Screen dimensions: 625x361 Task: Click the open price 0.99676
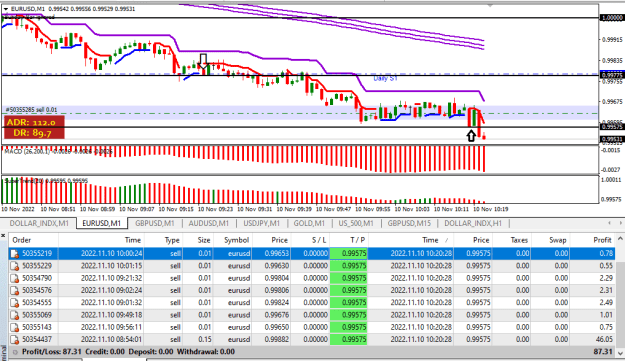click(277, 315)
